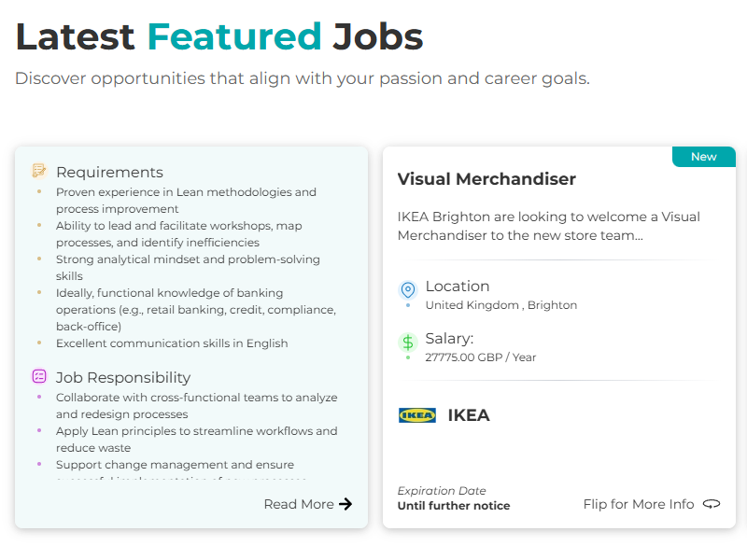This screenshot has height=560, width=747.
Task: Click the IKEA Brighton job description text
Action: click(548, 226)
